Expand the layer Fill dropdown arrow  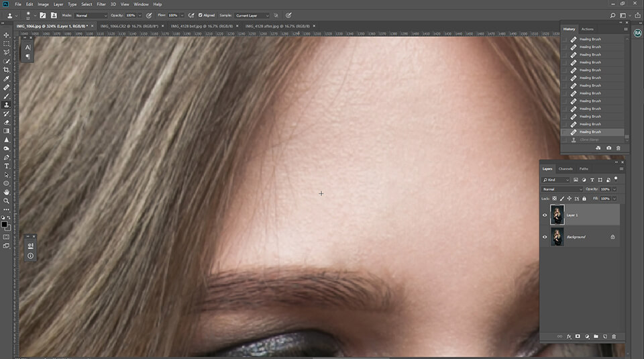tap(614, 199)
